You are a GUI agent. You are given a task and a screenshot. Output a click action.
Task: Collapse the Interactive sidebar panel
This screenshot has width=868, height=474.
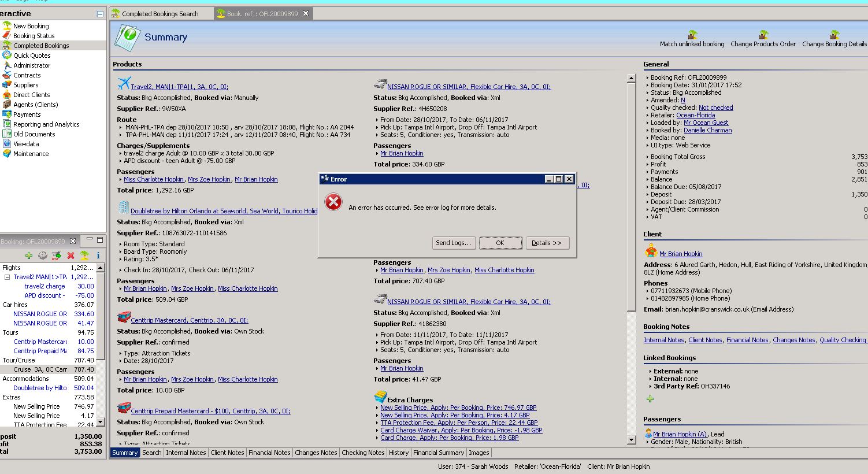pyautogui.click(x=100, y=14)
